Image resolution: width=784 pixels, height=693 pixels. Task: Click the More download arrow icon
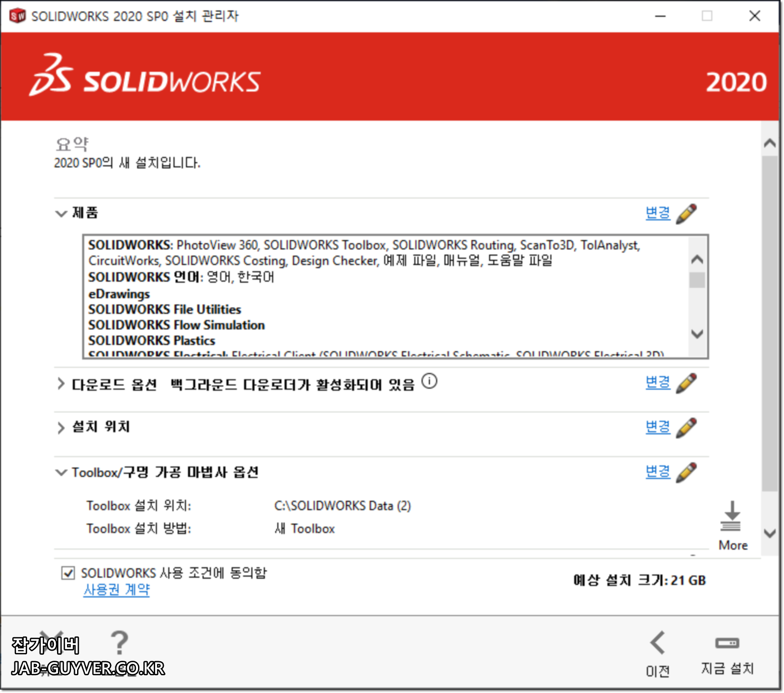[x=731, y=516]
